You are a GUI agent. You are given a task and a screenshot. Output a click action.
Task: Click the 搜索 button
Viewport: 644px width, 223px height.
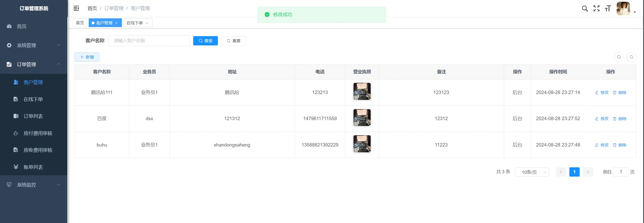(206, 41)
